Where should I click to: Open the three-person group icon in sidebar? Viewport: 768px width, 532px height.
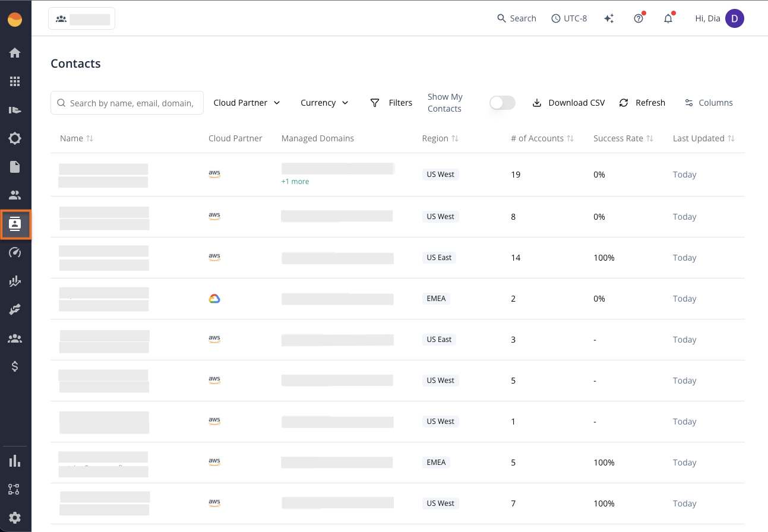[15, 338]
